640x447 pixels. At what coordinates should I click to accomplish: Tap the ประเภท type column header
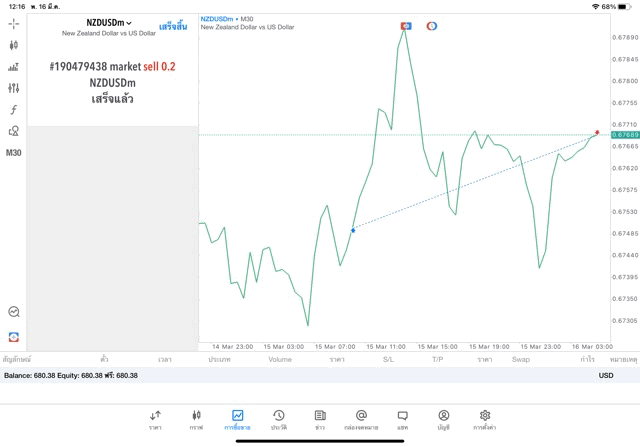click(x=219, y=360)
